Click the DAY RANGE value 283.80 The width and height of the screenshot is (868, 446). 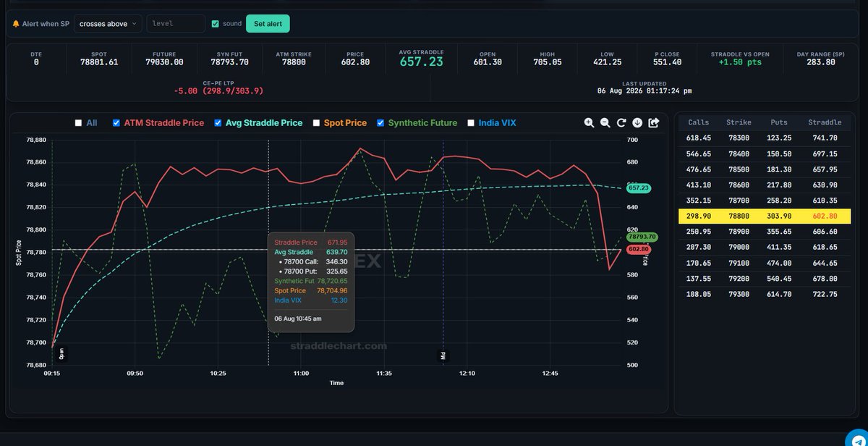click(820, 62)
